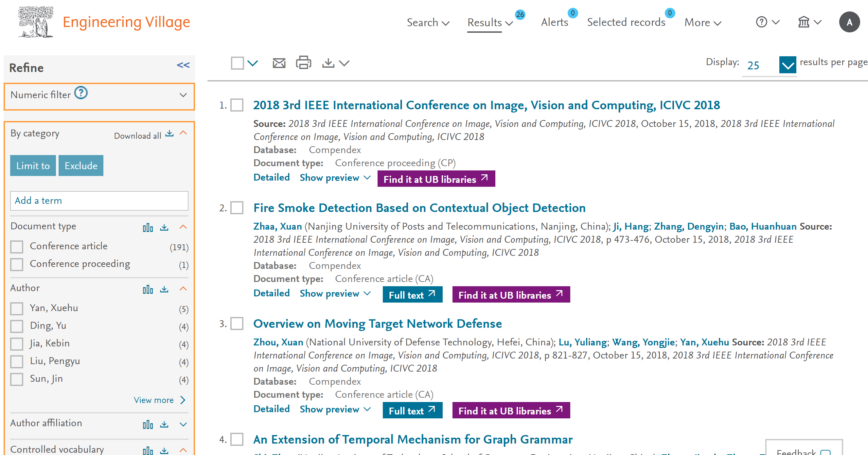868x455 pixels.
Task: Click the Selected records count badge
Action: point(669,13)
